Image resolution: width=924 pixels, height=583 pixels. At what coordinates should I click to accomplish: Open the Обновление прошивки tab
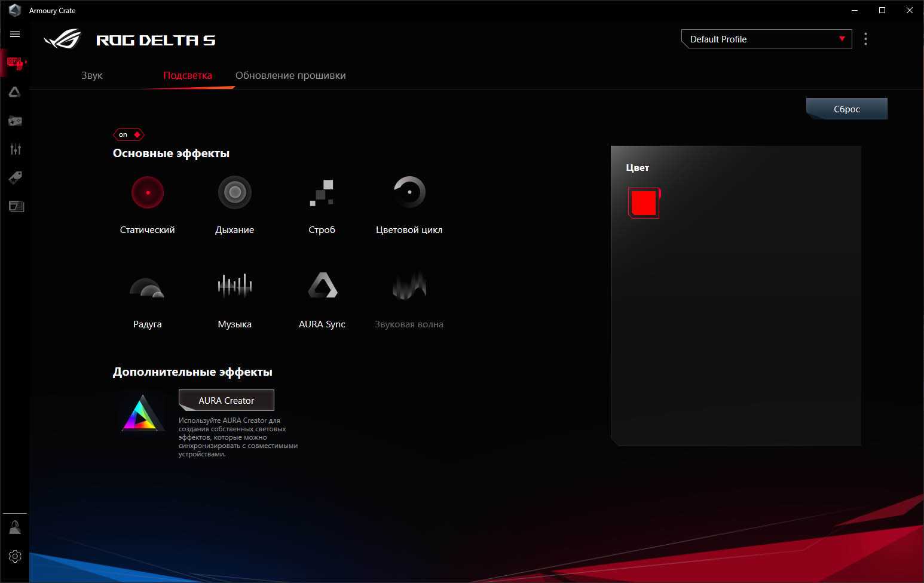click(x=290, y=76)
